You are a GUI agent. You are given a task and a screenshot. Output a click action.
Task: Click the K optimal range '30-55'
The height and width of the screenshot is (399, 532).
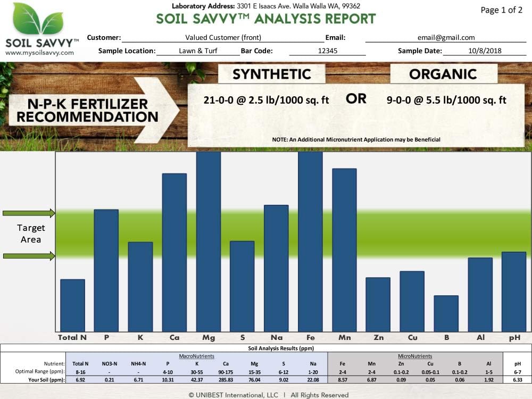tap(197, 372)
